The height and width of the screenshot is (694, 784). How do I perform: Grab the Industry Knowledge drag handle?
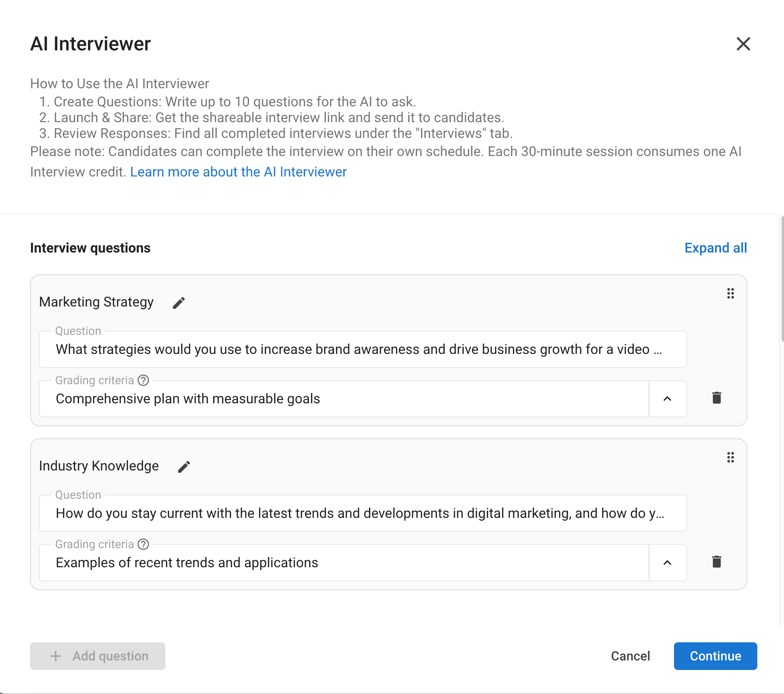pyautogui.click(x=730, y=457)
